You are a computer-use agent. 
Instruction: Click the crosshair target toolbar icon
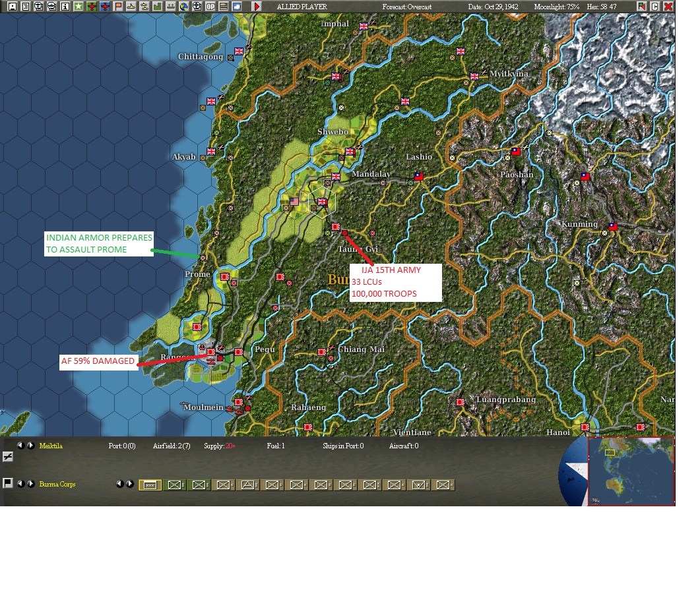pos(197,6)
